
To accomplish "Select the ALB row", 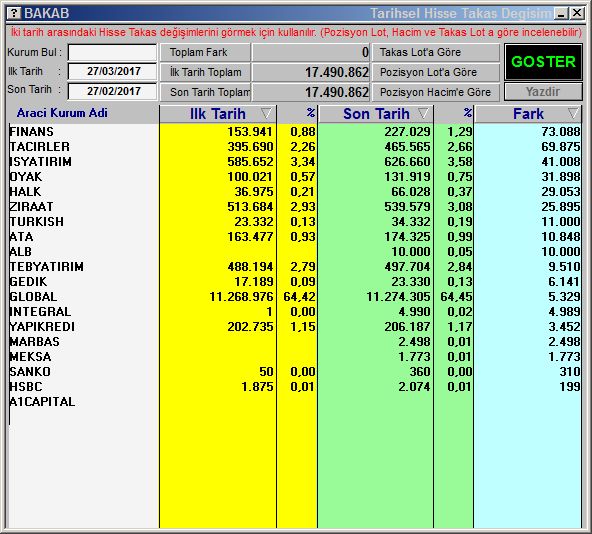I will 295,252.
